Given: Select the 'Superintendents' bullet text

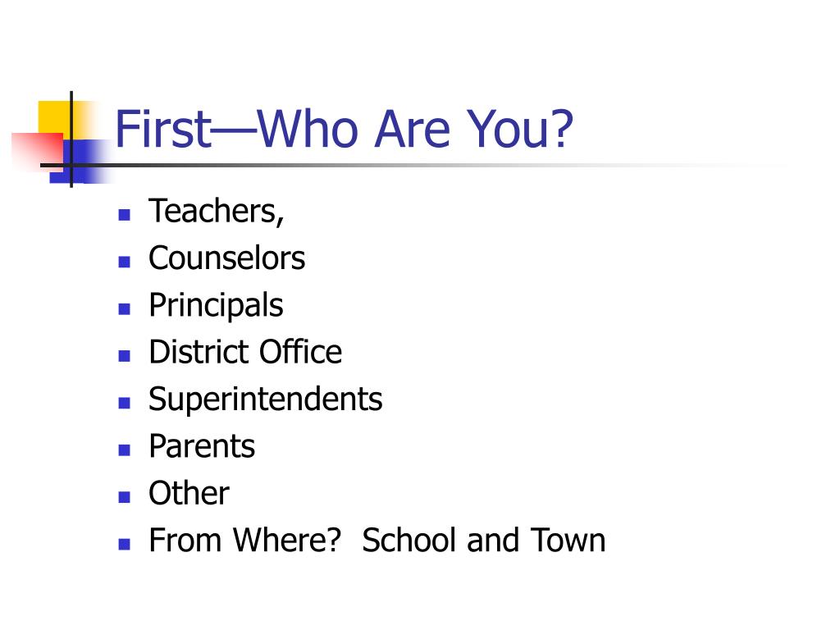Looking at the screenshot, I should 266,400.
